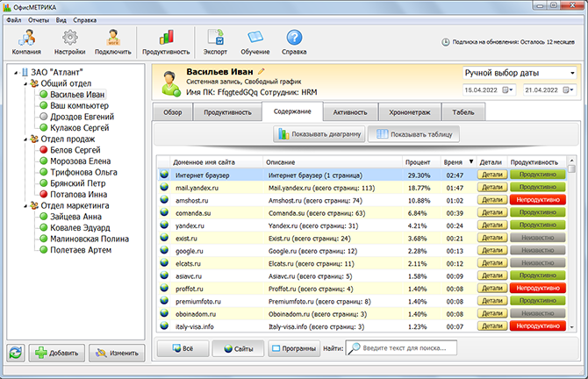Viewport: 588px width, 379px height.
Task: Switch to the Хронометраж tab
Action: (x=409, y=112)
